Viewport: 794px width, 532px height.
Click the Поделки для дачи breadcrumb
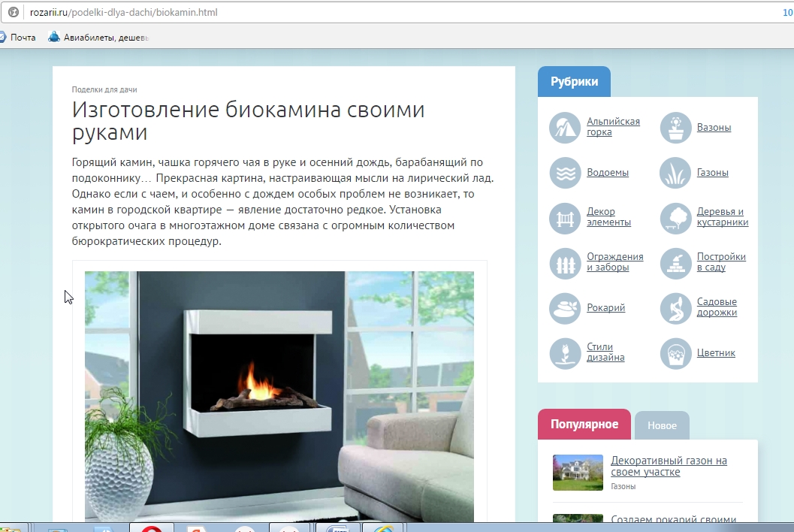tap(104, 89)
